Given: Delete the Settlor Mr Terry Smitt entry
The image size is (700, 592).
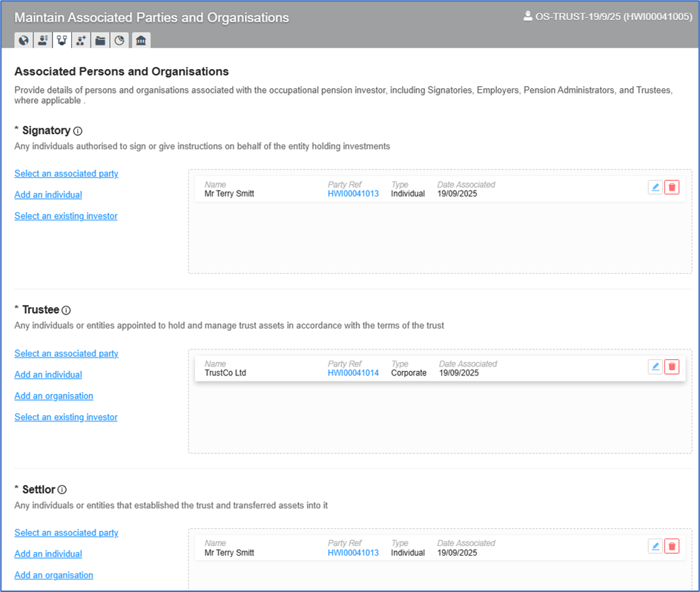Looking at the screenshot, I should 672,546.
